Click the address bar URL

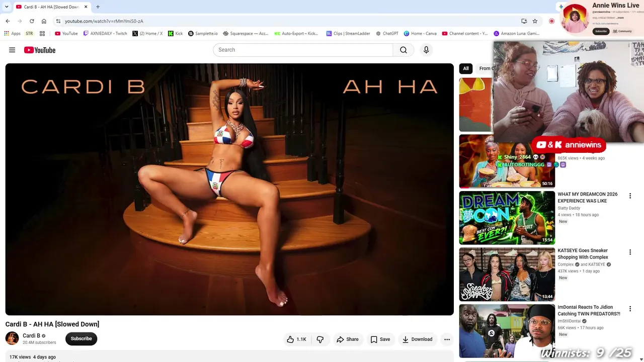[x=104, y=21]
